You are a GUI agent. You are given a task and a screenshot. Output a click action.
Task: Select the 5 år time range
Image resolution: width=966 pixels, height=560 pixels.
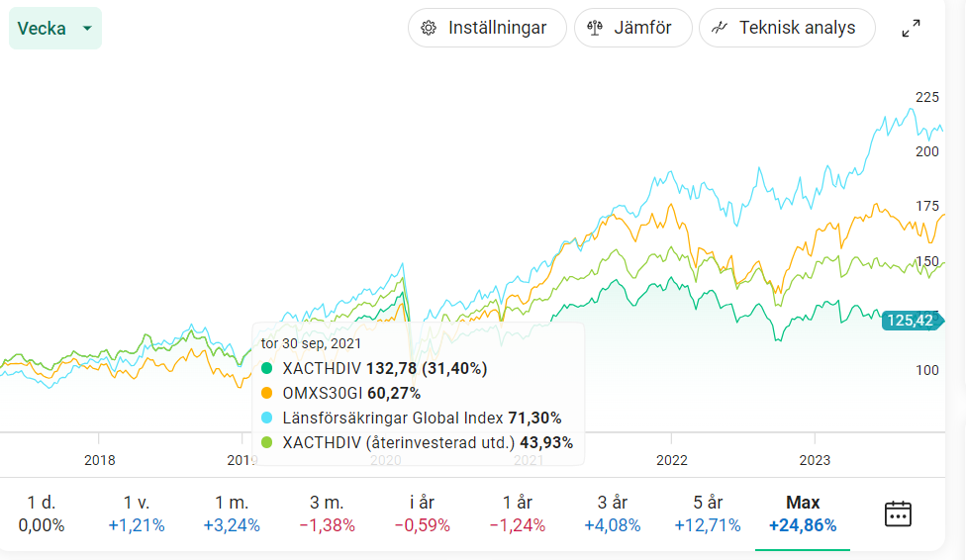(707, 513)
